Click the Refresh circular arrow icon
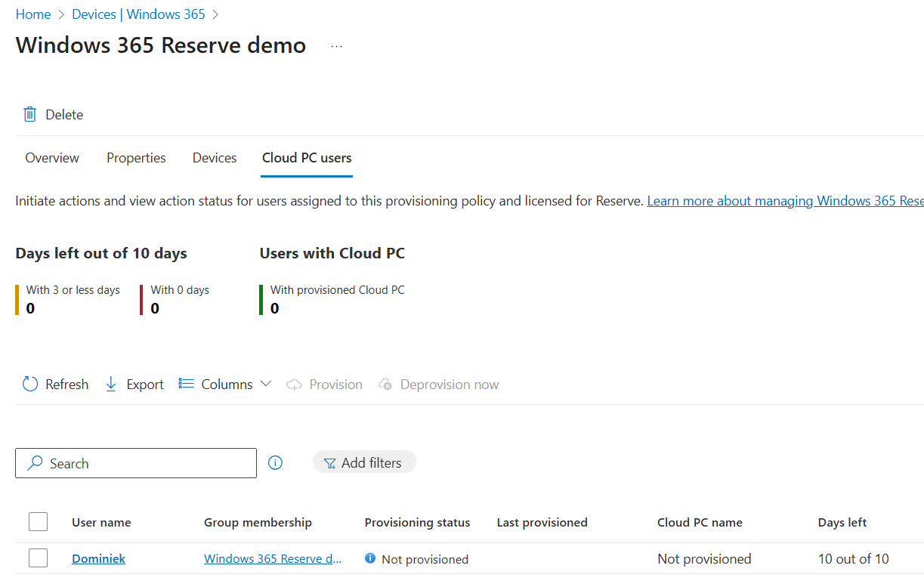The height and width of the screenshot is (587, 924). [x=30, y=385]
